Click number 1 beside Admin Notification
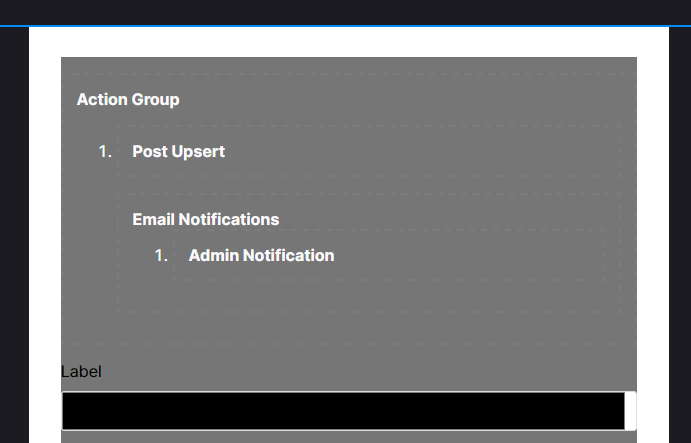This screenshot has height=443, width=691. (x=161, y=256)
